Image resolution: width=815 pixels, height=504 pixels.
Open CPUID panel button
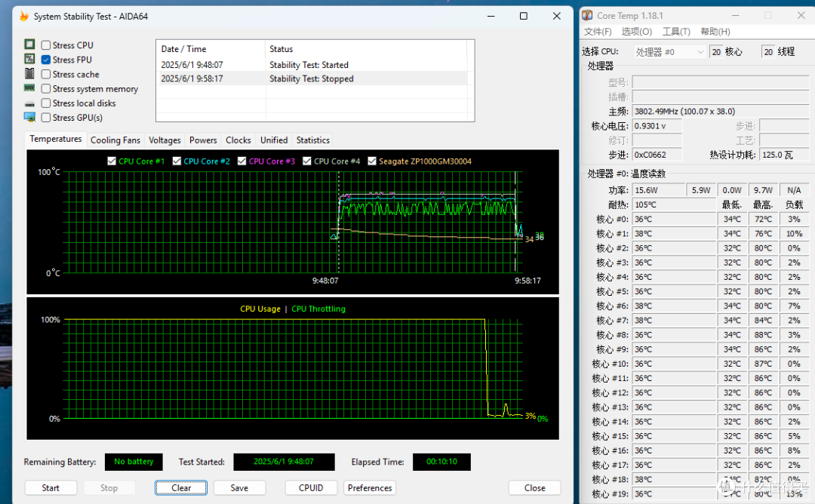click(x=311, y=488)
